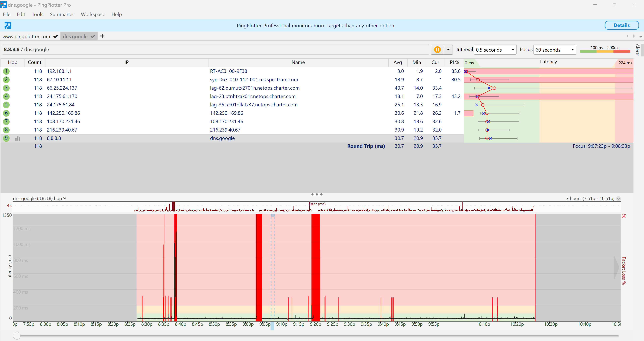The image size is (644, 341).
Task: Click the checkmark on dns.google tab
Action: [93, 37]
